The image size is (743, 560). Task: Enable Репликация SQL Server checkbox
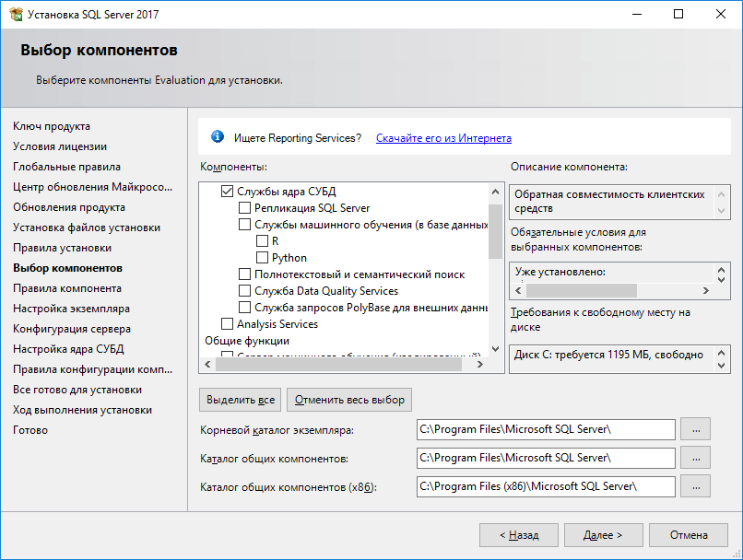pos(244,208)
